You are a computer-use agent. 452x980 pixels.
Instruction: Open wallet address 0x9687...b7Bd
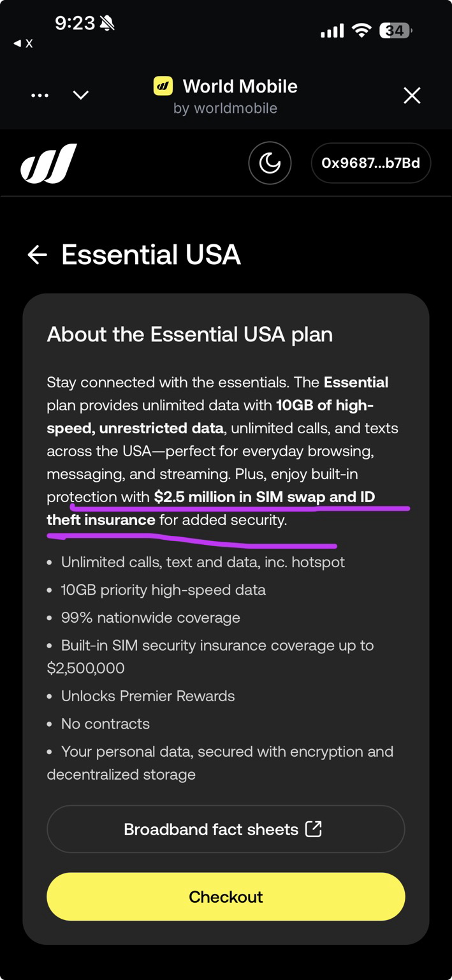[370, 163]
